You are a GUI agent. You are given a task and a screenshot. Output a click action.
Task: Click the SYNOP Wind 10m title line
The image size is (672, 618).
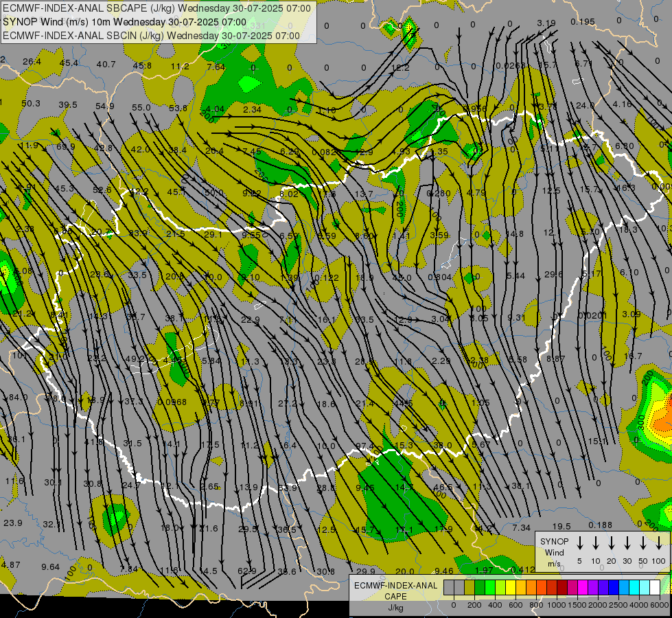[x=124, y=22]
